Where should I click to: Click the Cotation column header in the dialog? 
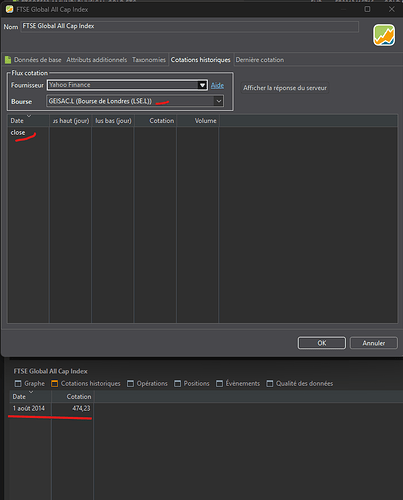pyautogui.click(x=155, y=121)
